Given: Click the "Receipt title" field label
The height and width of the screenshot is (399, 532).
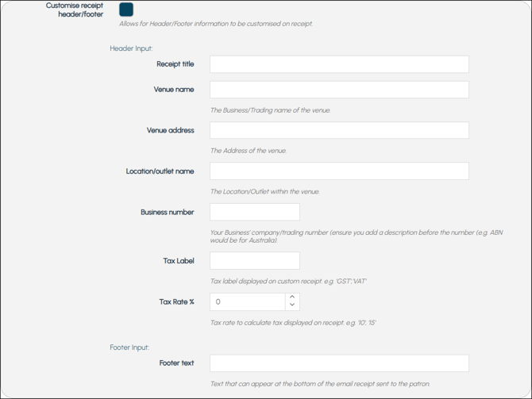Looking at the screenshot, I should tap(175, 64).
